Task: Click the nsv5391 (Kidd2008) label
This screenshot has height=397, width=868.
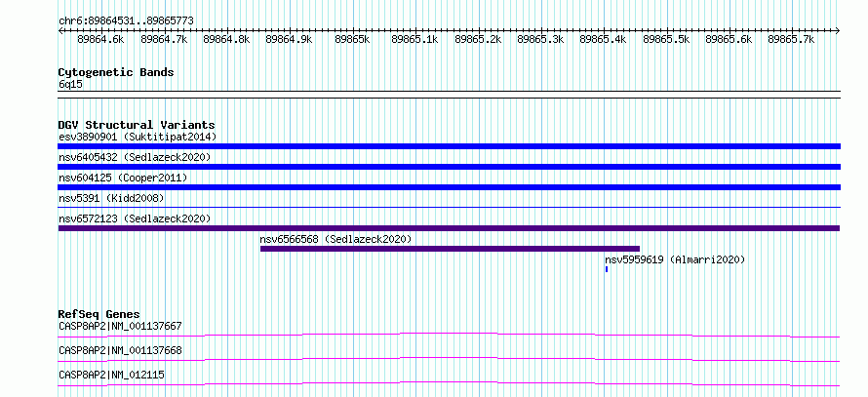Action: [x=111, y=198]
